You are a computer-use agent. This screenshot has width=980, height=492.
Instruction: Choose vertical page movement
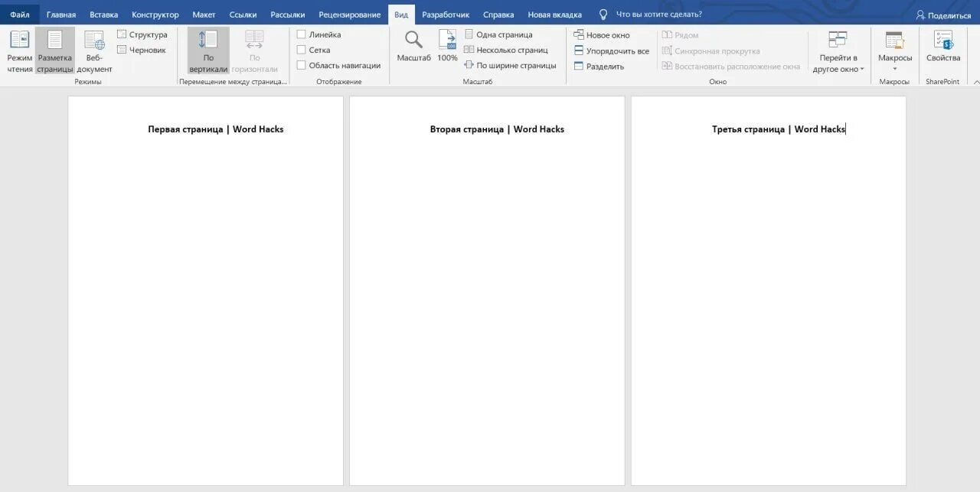[x=208, y=51]
